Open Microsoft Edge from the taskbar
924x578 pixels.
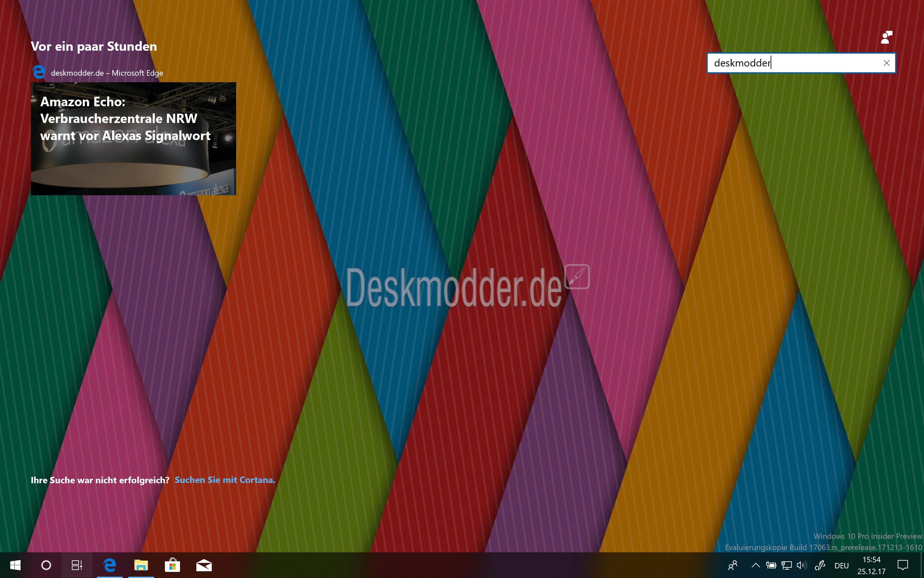pos(110,565)
